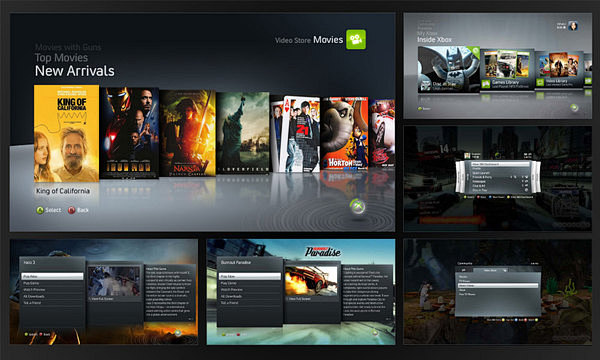Select Tell a Friend in Burnout Paradise menu
Image resolution: width=600 pixels, height=360 pixels.
click(x=249, y=303)
